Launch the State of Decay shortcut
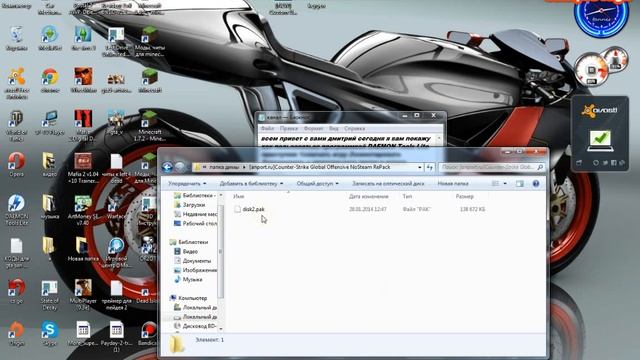The image size is (640, 360). [50, 295]
